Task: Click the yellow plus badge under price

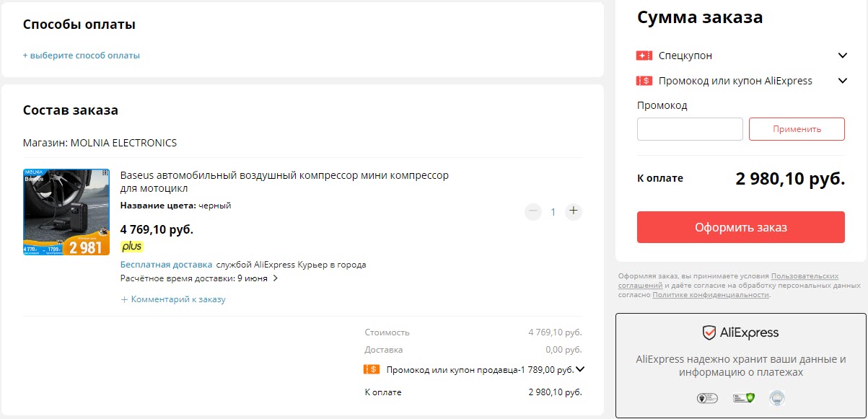Action: tap(132, 247)
